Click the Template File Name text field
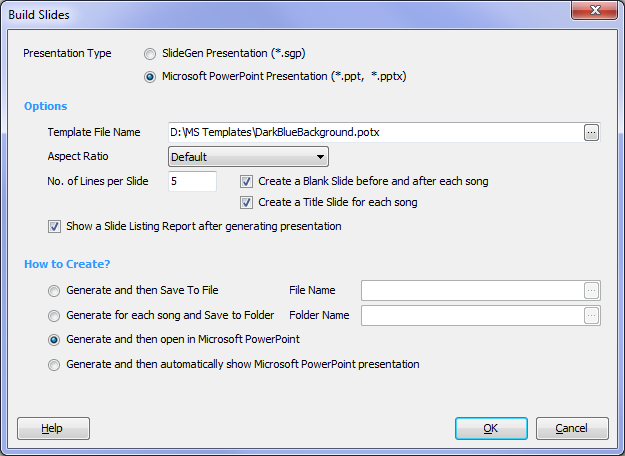This screenshot has width=625, height=456. click(376, 132)
